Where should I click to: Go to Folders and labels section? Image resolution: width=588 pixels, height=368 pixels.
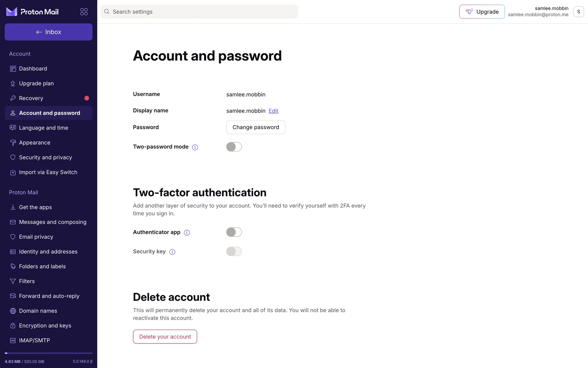[x=42, y=266]
